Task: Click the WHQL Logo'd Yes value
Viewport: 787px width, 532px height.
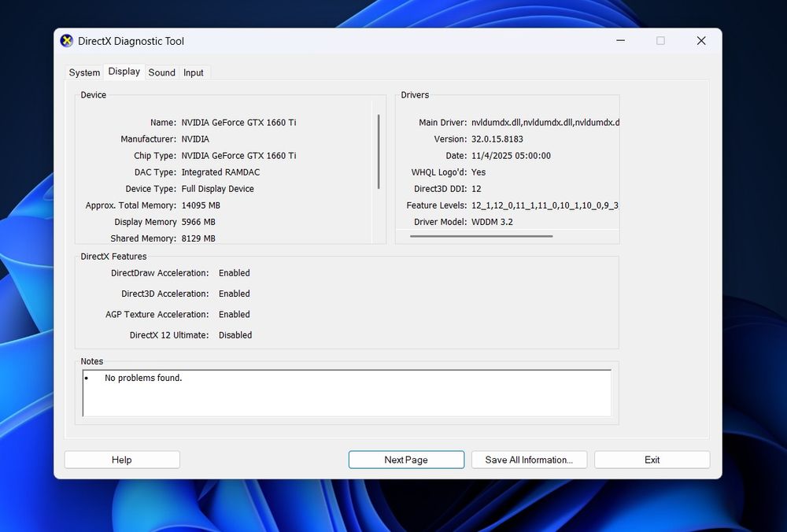Action: click(478, 172)
